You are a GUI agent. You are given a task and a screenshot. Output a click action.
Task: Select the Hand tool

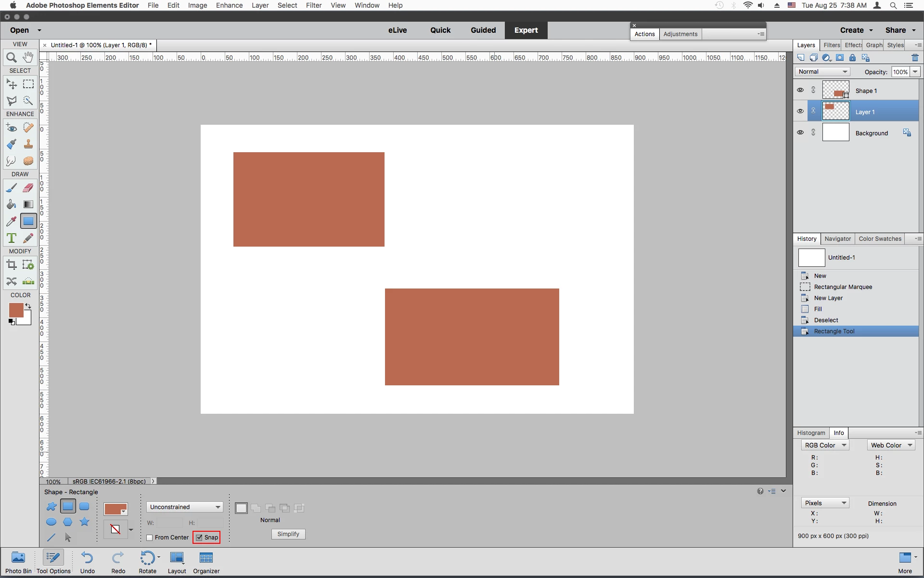[28, 58]
